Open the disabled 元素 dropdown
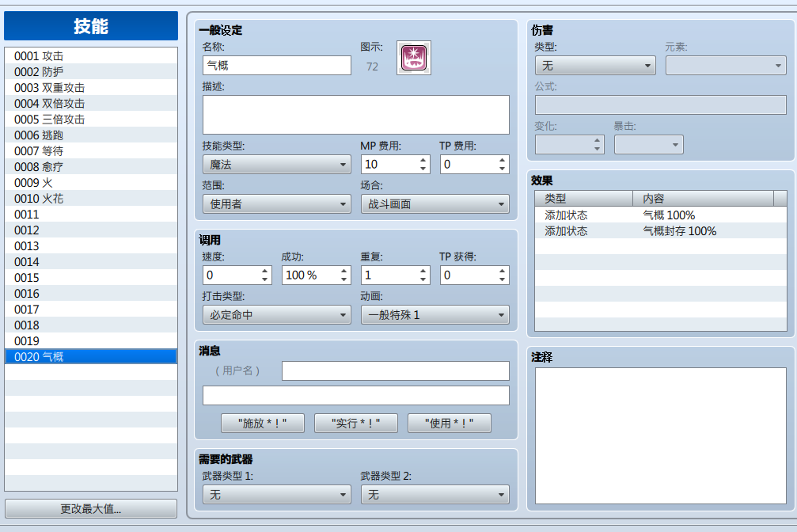Viewport: 797px width, 532px height. tap(726, 66)
